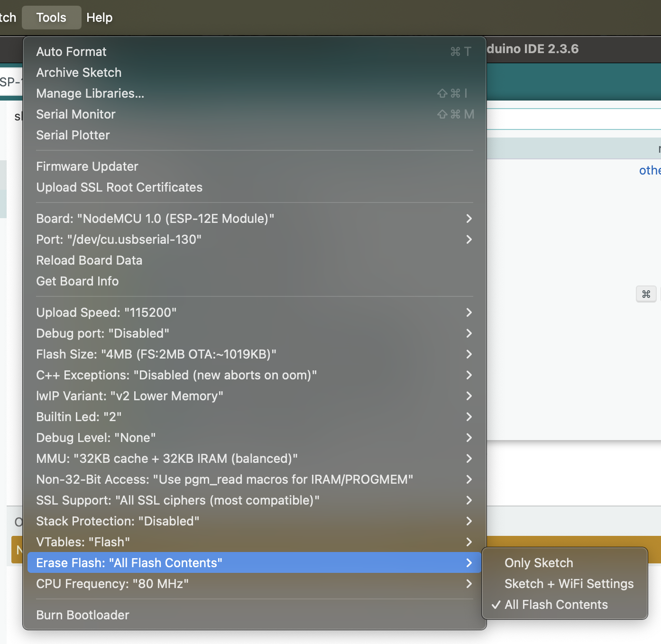This screenshot has height=644, width=661.
Task: Choose Sketch + WiFi Settings erase option
Action: (x=569, y=584)
